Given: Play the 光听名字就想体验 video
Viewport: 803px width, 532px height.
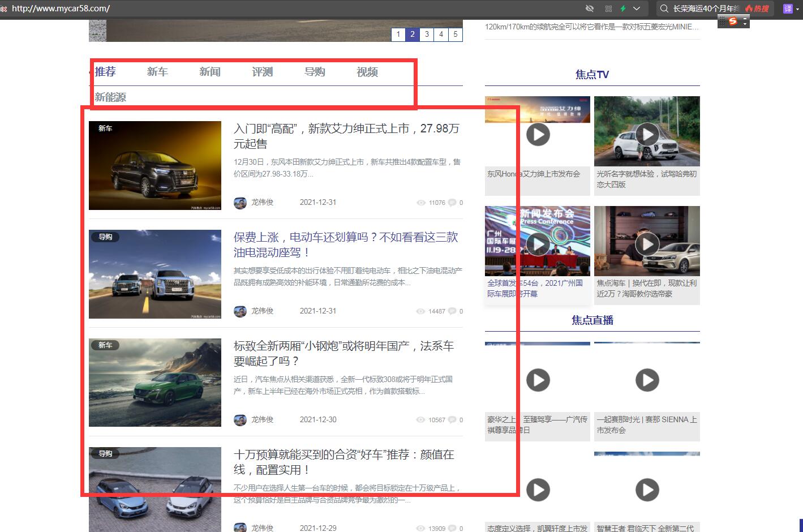Looking at the screenshot, I should (647, 135).
